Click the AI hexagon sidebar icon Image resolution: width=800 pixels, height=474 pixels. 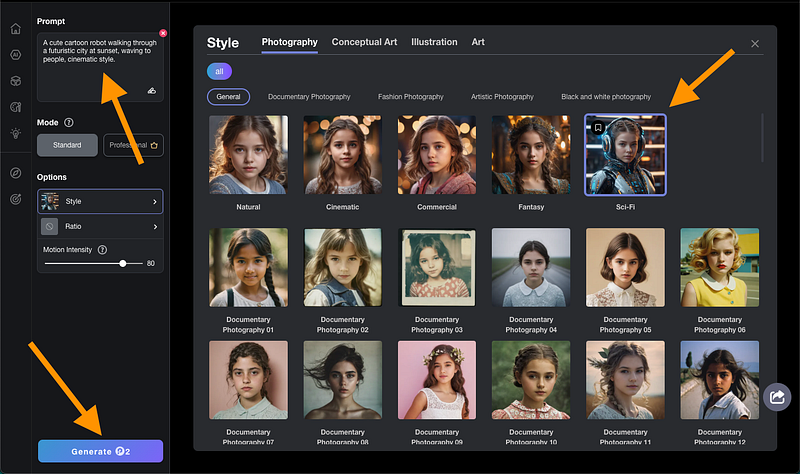coord(15,55)
